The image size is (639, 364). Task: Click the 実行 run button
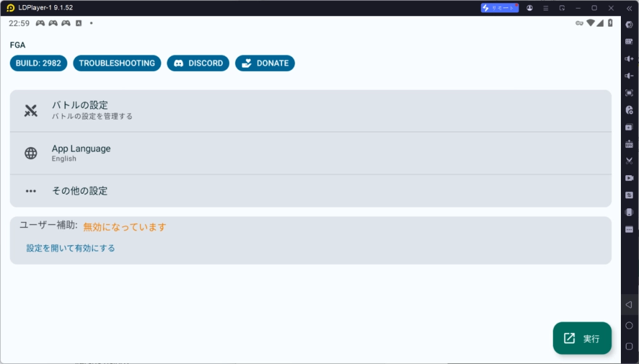[582, 338]
